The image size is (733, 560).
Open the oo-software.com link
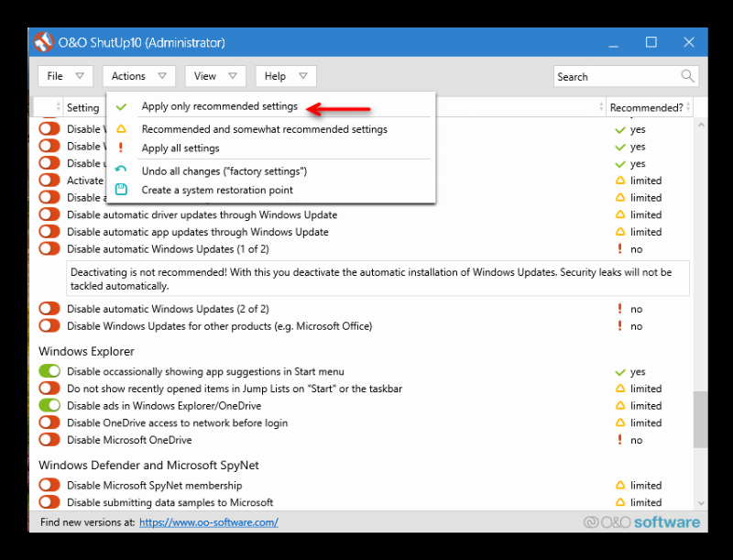click(x=208, y=522)
